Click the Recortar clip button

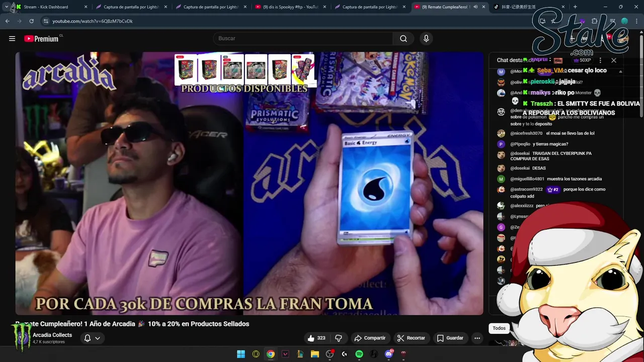coord(411,338)
